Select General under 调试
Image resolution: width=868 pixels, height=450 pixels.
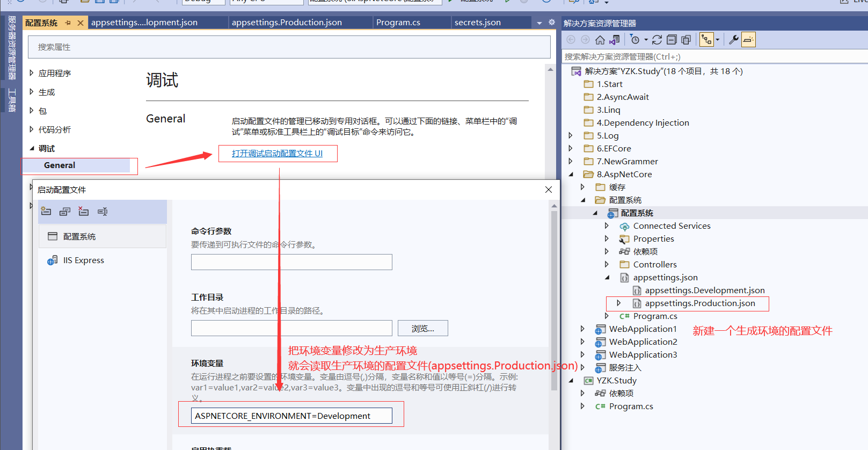[60, 165]
